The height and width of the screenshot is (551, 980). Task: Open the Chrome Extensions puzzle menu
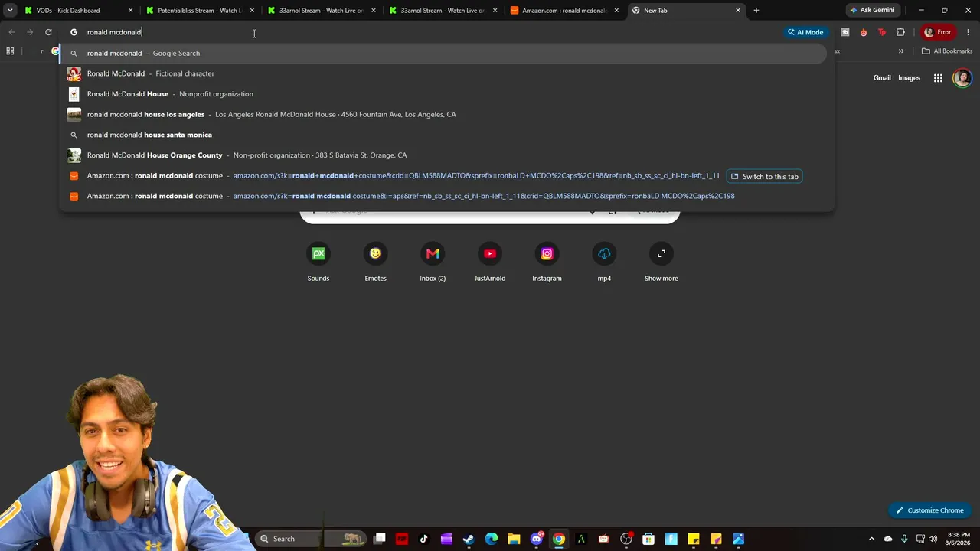pos(900,32)
